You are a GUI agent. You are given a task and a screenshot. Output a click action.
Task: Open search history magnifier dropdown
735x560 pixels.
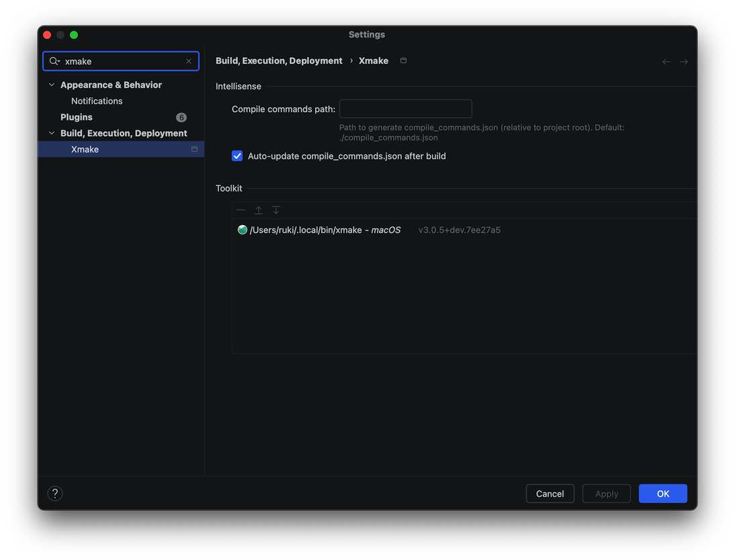click(55, 61)
